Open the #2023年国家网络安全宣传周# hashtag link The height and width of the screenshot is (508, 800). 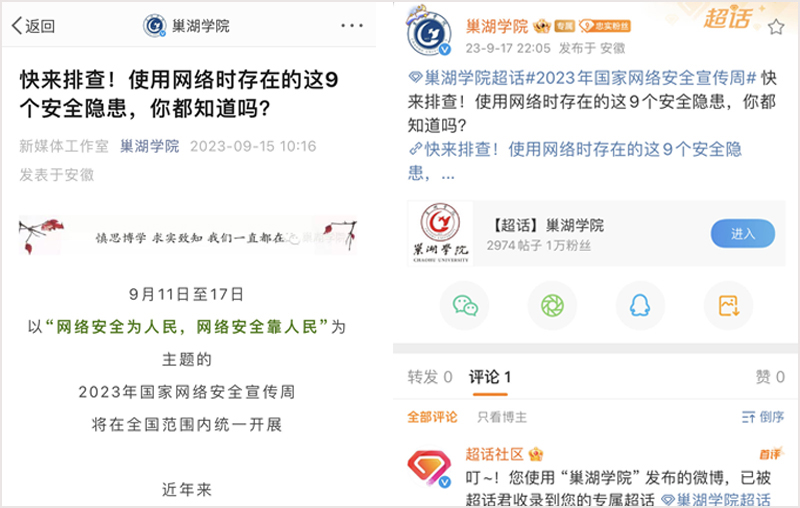[641, 78]
